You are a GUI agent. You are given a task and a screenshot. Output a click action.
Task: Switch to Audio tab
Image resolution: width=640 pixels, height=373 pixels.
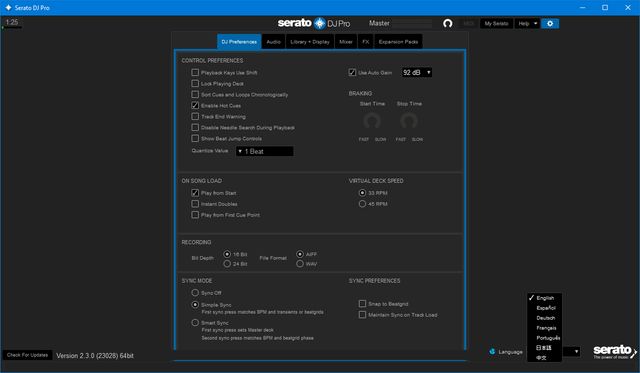tap(273, 42)
